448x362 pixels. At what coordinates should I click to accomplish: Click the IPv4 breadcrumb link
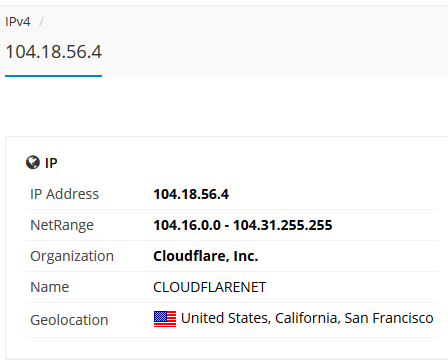point(18,22)
